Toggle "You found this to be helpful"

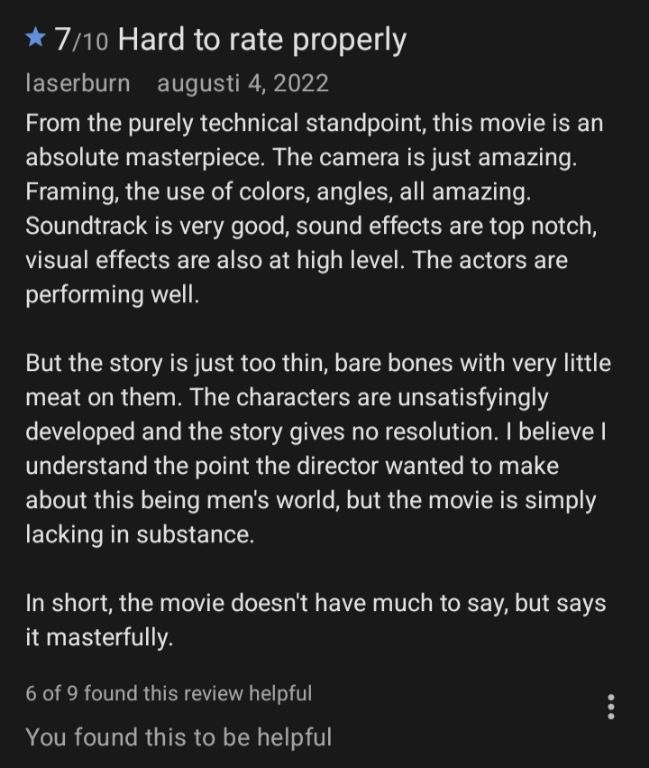point(178,737)
